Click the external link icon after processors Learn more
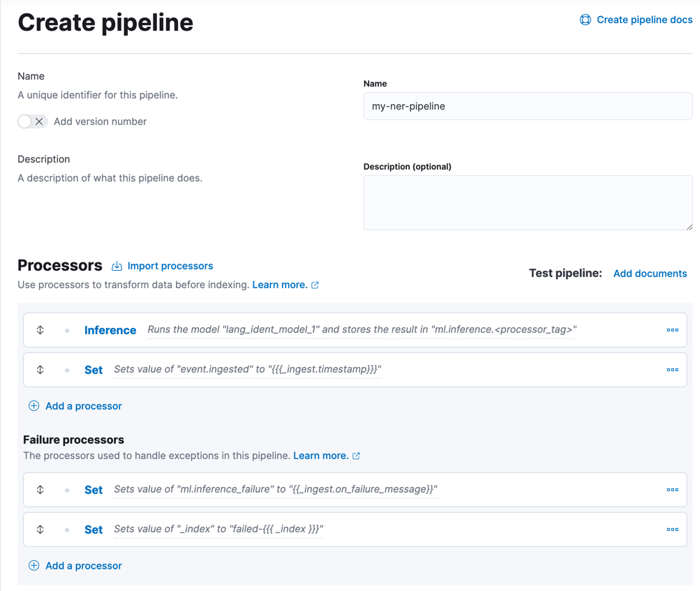Screen dimensions: 700x591 pyautogui.click(x=315, y=285)
